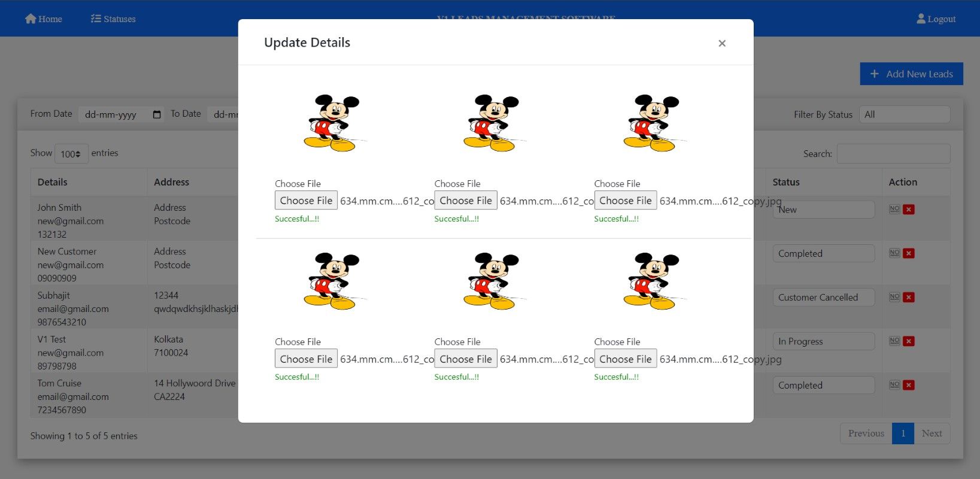Screen dimensions: 980x479
Task: Open the Completed status dropdown for Tom Cruise
Action: (x=823, y=385)
